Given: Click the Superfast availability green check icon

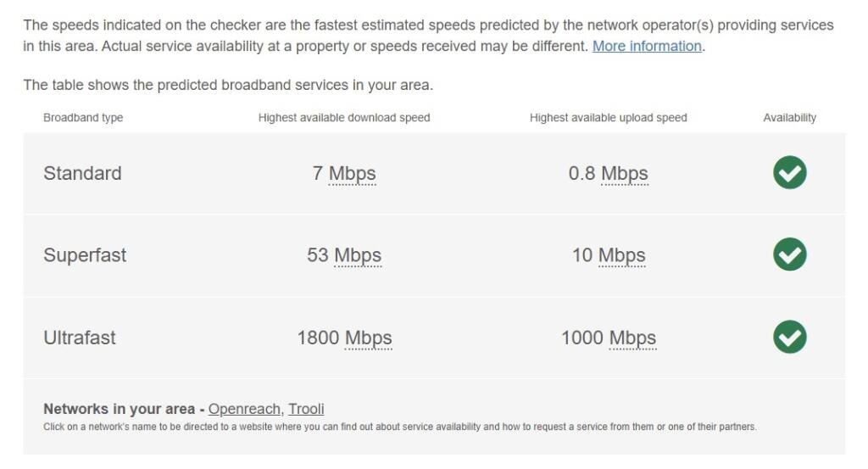Looking at the screenshot, I should tap(789, 254).
